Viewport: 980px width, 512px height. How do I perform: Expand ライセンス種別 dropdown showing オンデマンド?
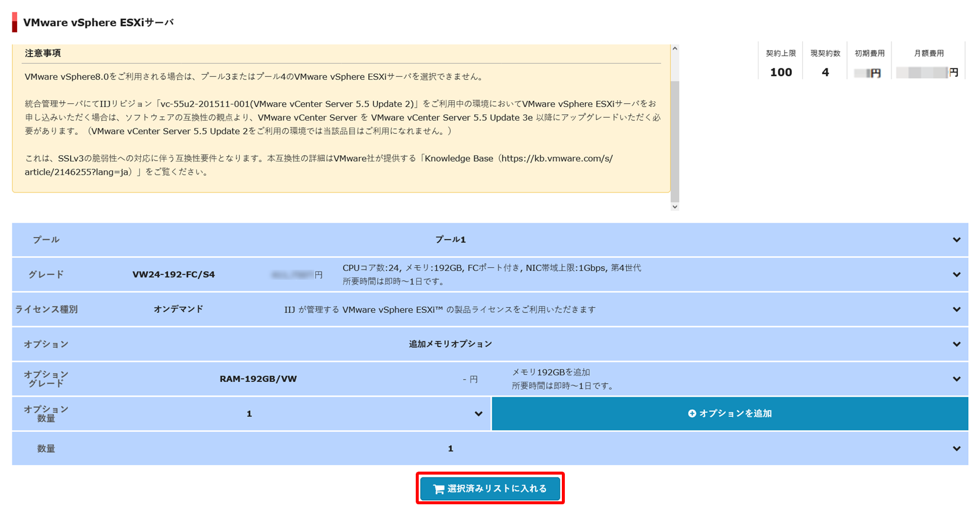tap(490, 309)
